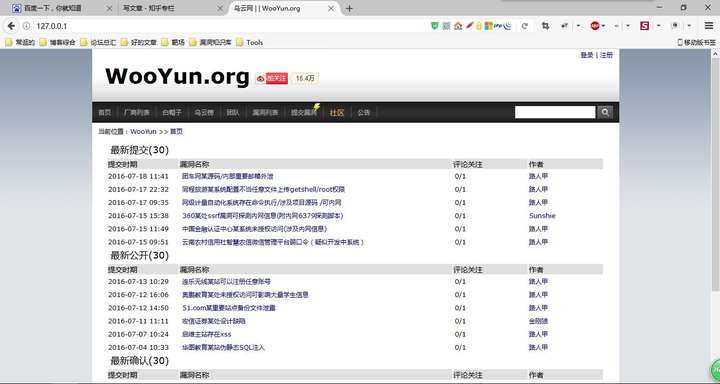Click the home icon in address bar
720x384 pixels.
(457, 26)
